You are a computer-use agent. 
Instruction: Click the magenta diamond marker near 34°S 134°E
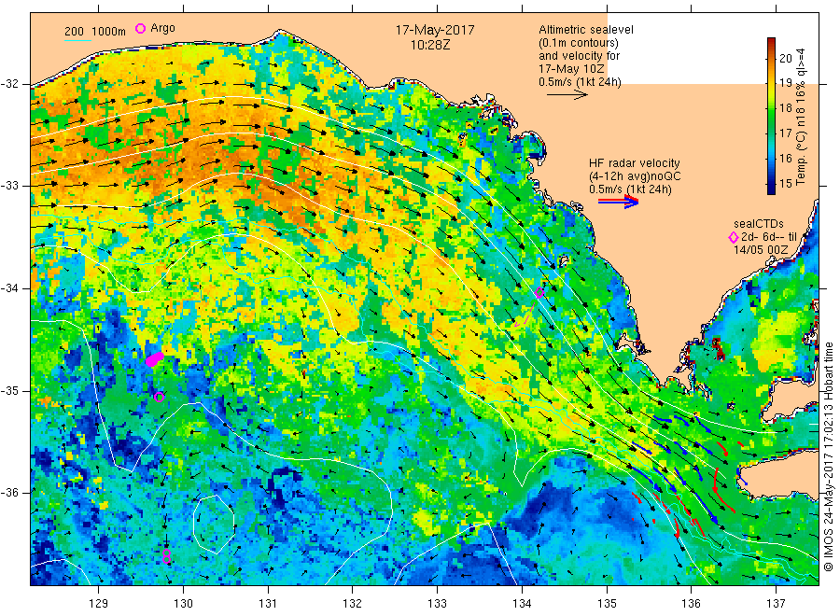[539, 293]
